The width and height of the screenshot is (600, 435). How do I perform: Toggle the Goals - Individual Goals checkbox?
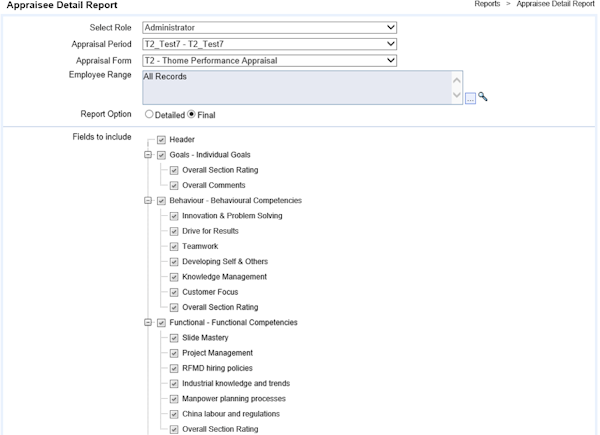pyautogui.click(x=161, y=155)
